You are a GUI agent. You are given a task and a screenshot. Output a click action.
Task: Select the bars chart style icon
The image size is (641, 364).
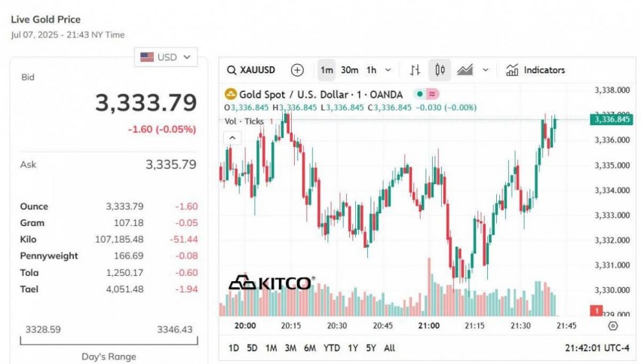(x=415, y=70)
